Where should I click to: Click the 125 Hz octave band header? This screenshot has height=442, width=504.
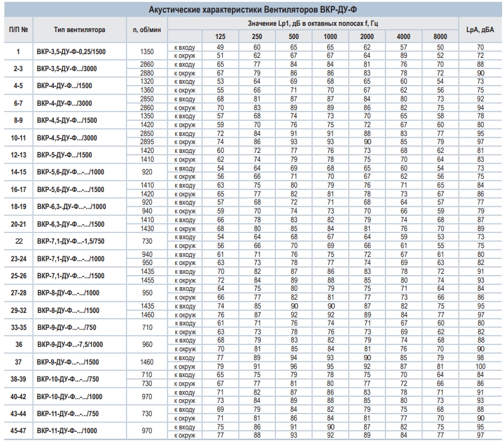(x=220, y=37)
